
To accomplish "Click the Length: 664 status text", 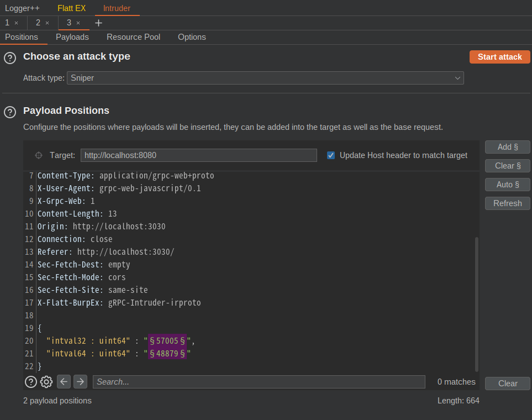I will click(459, 401).
